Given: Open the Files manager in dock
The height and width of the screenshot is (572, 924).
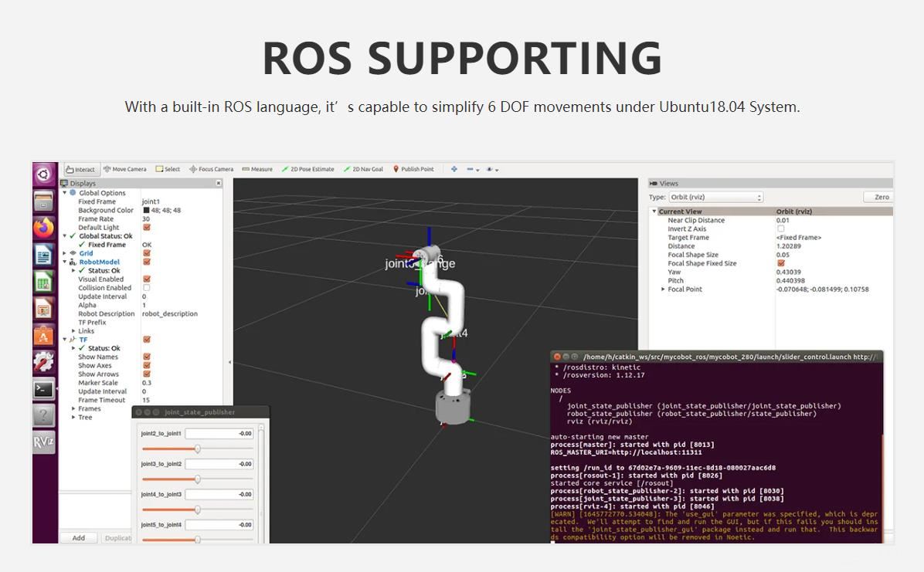Looking at the screenshot, I should pos(43,201).
